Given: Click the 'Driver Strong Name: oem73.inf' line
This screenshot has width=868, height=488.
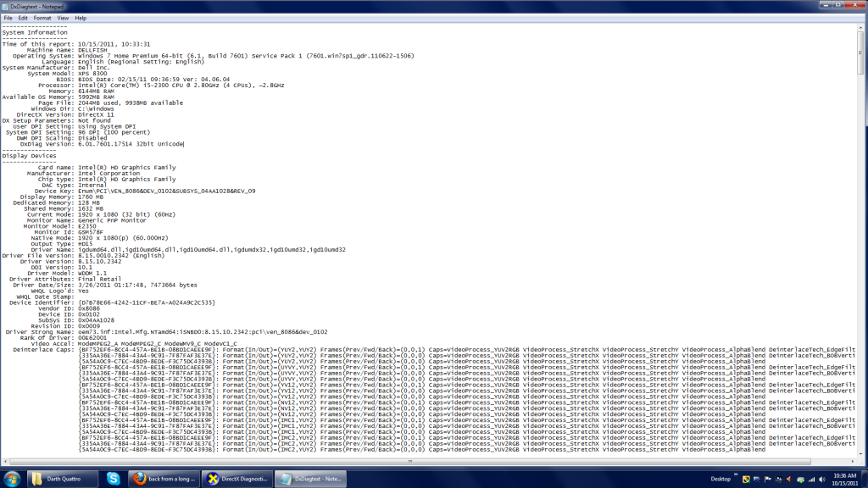Looking at the screenshot, I should (166, 332).
